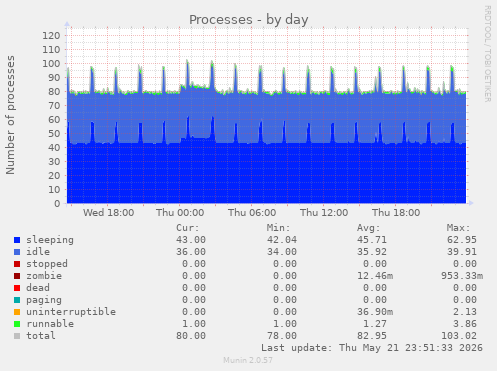Click idle current value 36.00
The image size is (497, 371).
coord(191,252)
